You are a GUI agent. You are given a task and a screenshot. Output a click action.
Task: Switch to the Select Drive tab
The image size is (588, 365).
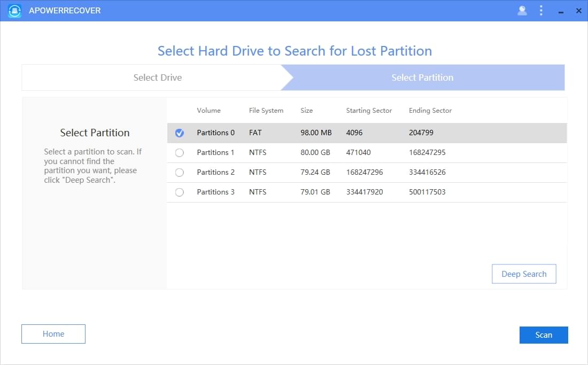[x=157, y=77]
